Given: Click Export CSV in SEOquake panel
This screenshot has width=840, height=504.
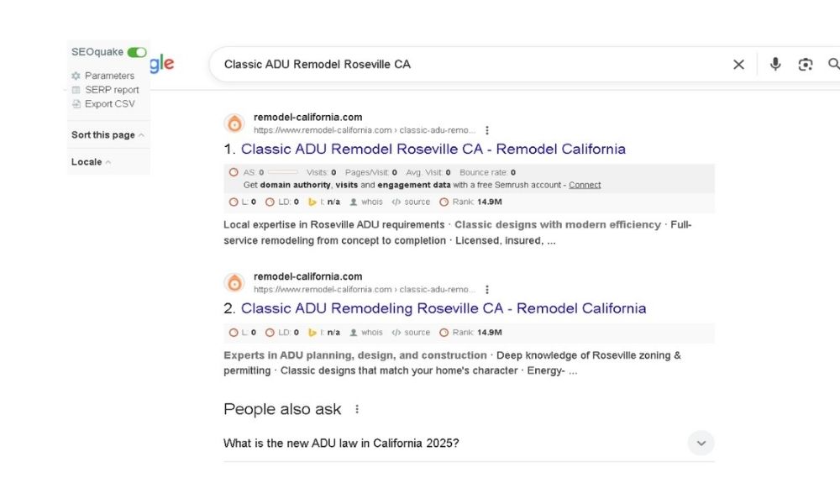Looking at the screenshot, I should pos(108,104).
